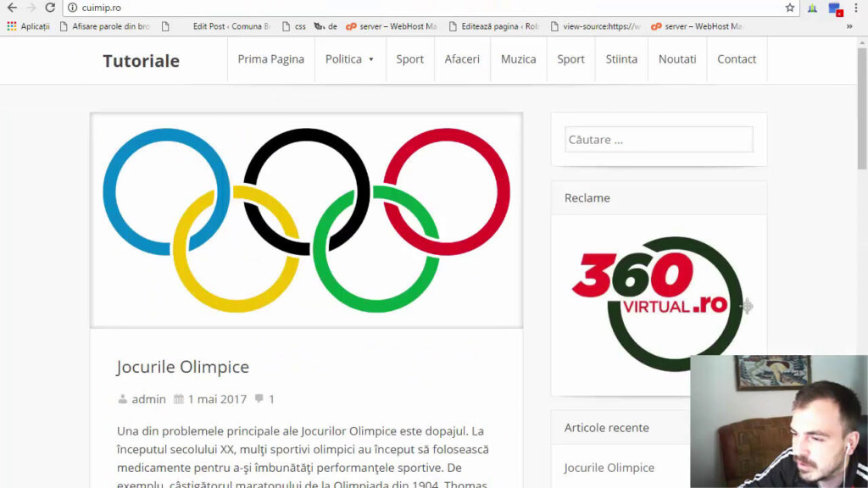Click the Reclame widget heading
Screen dimensions: 868x488
click(587, 197)
